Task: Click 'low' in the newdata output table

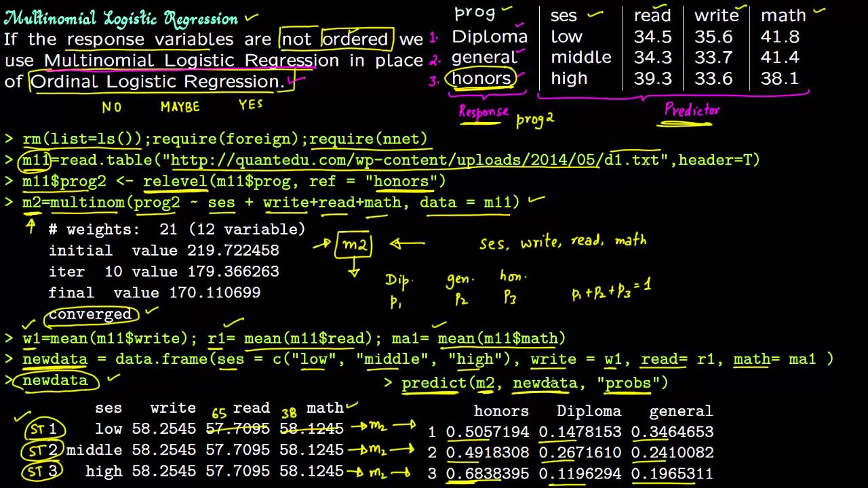Action: 108,428
